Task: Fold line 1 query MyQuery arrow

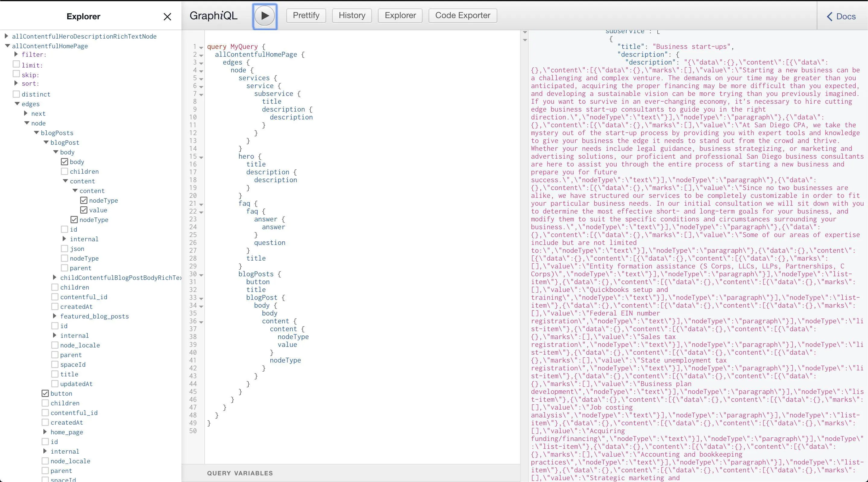Action: click(x=201, y=48)
